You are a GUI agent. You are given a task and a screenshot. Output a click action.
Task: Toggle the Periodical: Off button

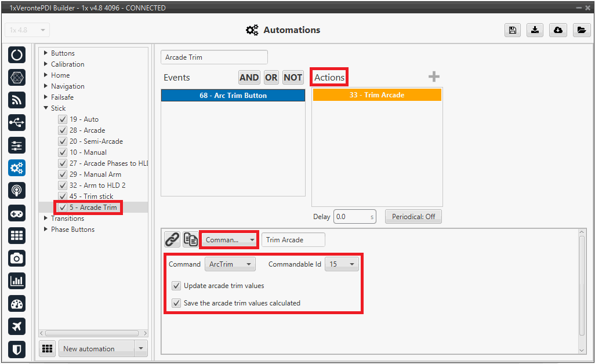[413, 217]
